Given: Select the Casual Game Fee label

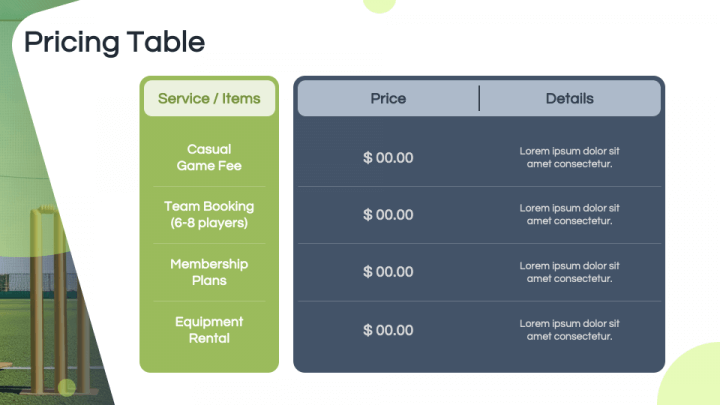Looking at the screenshot, I should [x=209, y=158].
